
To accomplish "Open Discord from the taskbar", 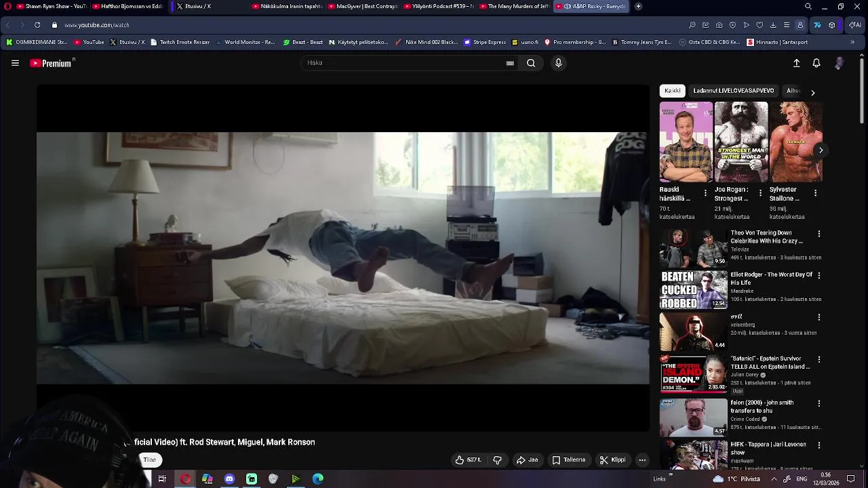I will pos(229,479).
